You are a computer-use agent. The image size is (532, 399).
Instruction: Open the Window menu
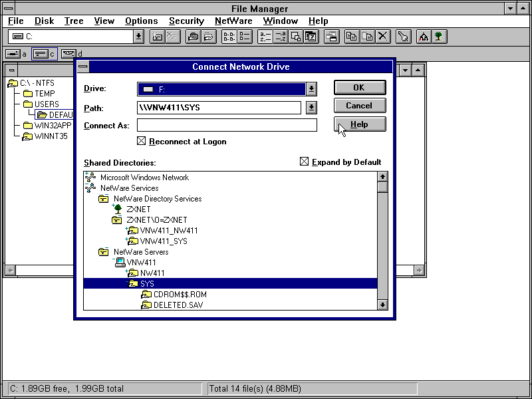281,21
